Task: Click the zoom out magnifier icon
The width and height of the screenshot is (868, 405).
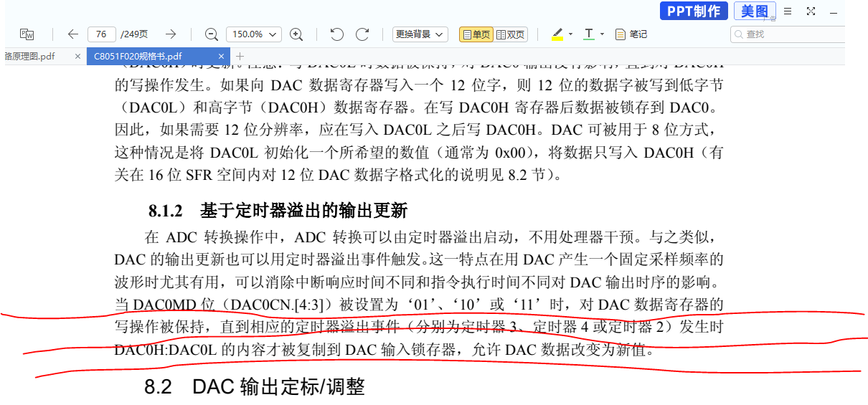Action: [211, 34]
